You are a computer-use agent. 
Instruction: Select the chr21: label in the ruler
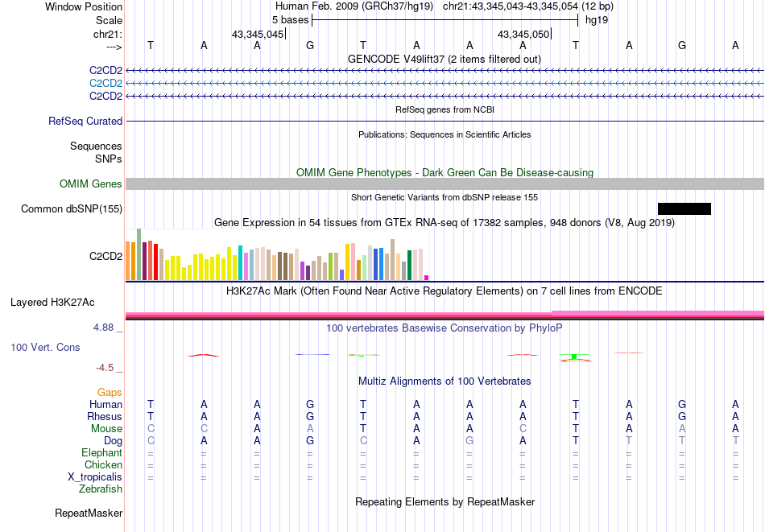[x=107, y=34]
